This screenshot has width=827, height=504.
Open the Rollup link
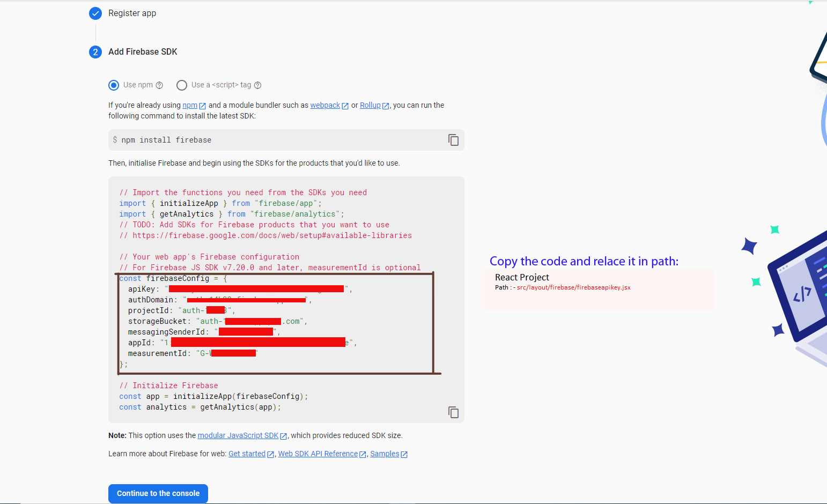click(370, 106)
